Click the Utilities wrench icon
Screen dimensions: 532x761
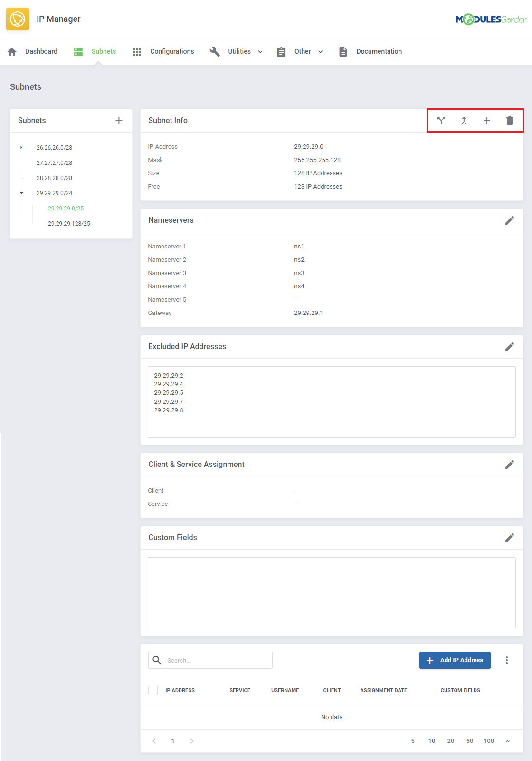pos(215,52)
